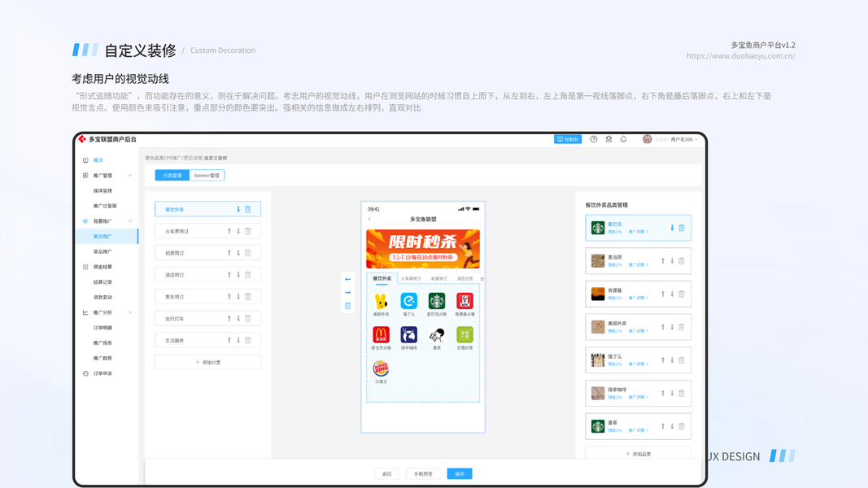Move 机票预订 category up
Screen dimensions: 868x488
coord(229,253)
